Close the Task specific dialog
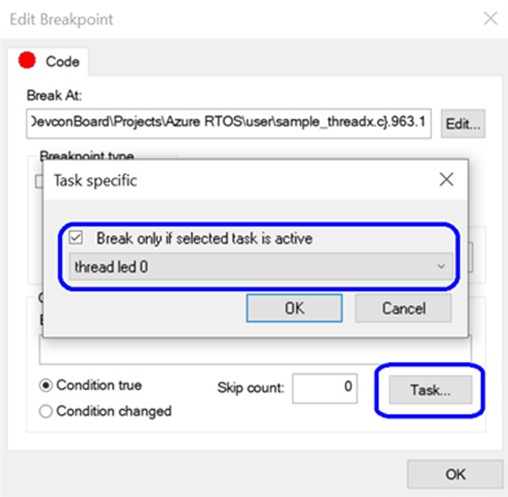This screenshot has width=508, height=497. (446, 180)
